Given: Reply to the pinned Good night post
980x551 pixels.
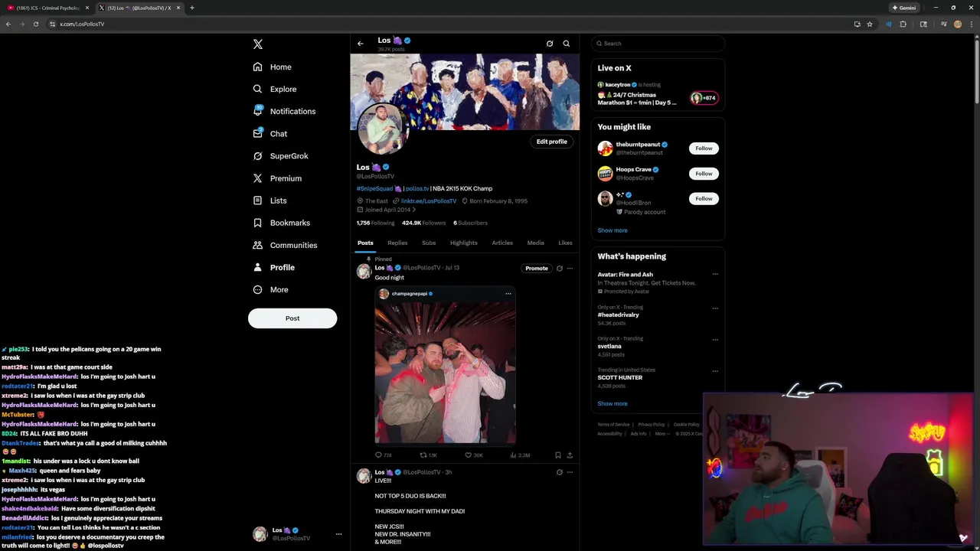Looking at the screenshot, I should (x=383, y=455).
